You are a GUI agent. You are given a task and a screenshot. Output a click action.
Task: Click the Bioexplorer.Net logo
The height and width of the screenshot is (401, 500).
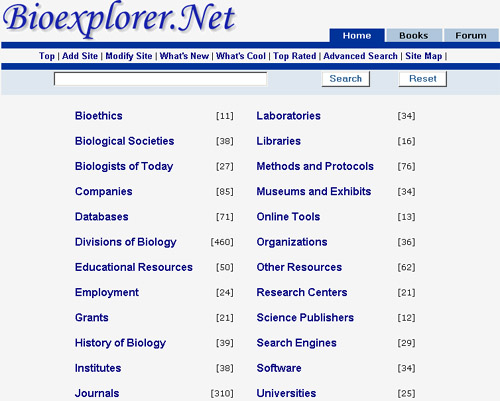click(119, 18)
